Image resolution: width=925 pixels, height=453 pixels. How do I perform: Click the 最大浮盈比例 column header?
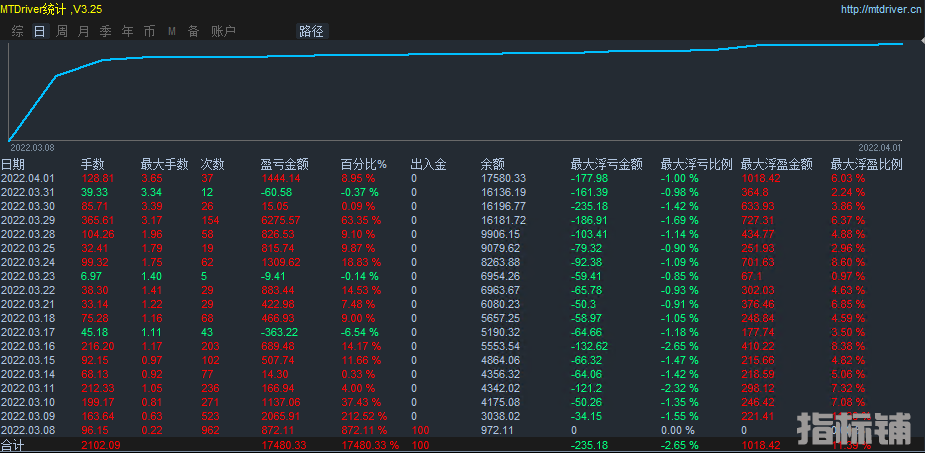pyautogui.click(x=867, y=165)
